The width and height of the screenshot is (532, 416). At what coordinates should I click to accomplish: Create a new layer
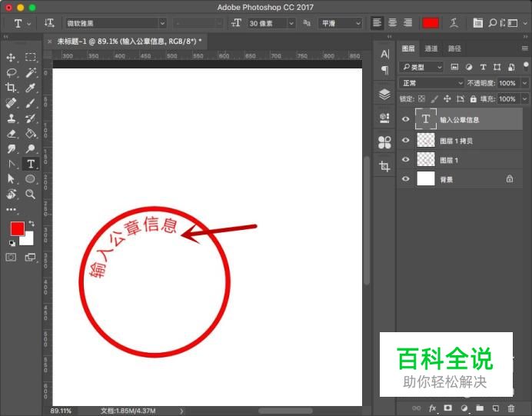point(496,408)
